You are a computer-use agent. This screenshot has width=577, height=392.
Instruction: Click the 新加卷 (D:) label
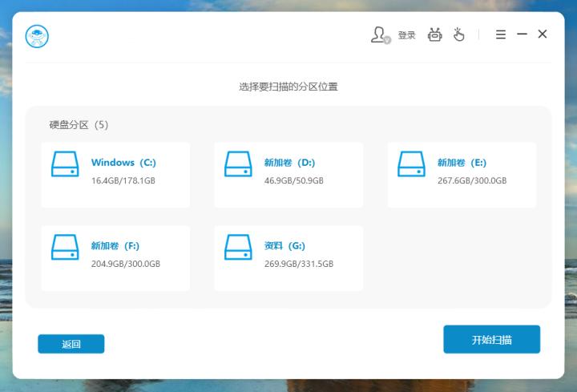point(289,162)
